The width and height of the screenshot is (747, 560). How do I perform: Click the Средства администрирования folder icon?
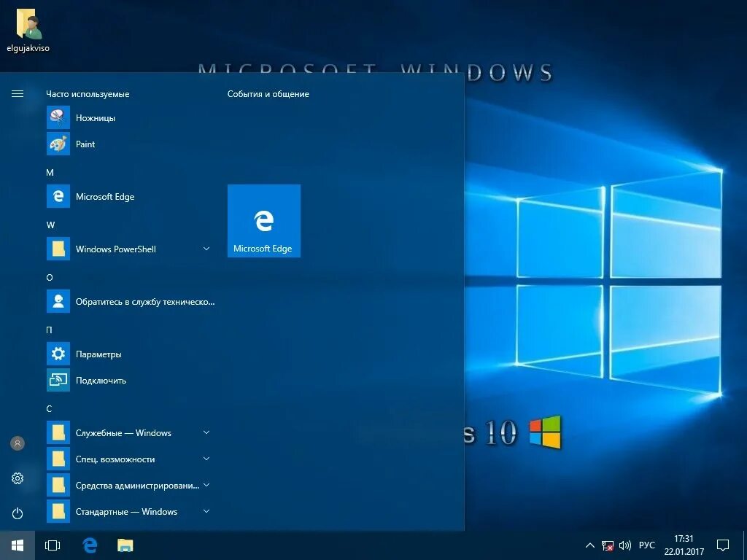(58, 485)
